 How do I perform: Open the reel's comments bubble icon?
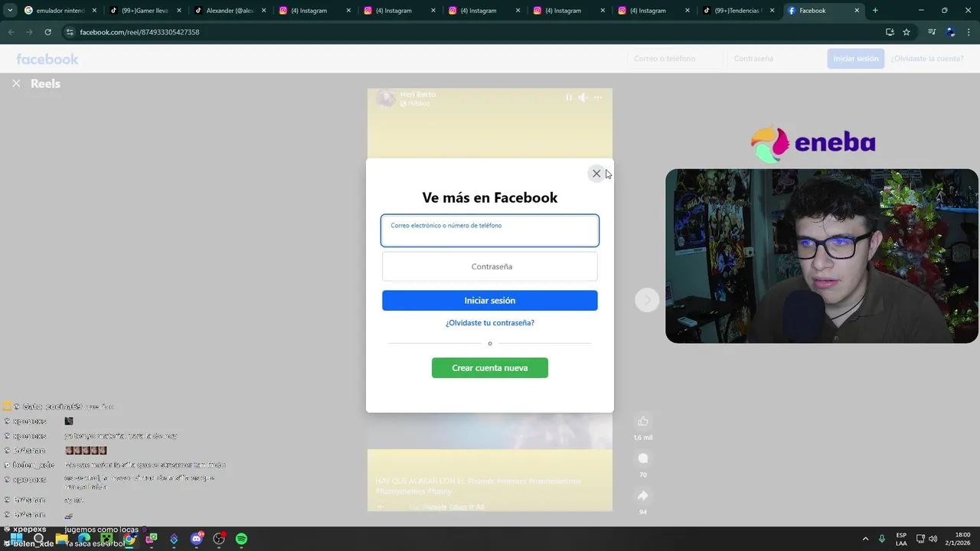pyautogui.click(x=643, y=458)
